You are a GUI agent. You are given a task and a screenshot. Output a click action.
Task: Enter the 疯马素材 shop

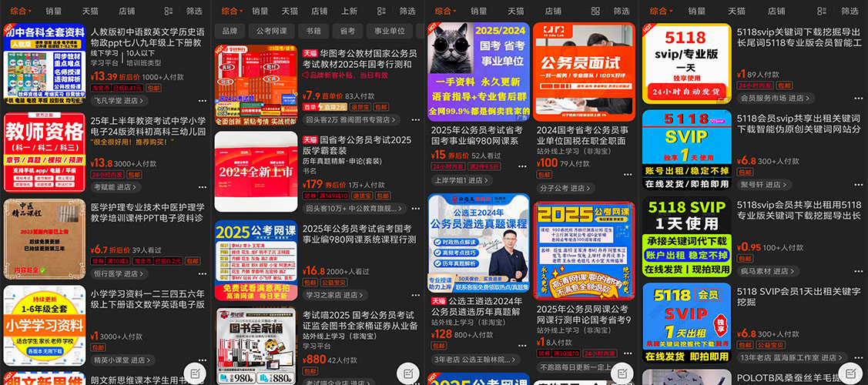[767, 272]
